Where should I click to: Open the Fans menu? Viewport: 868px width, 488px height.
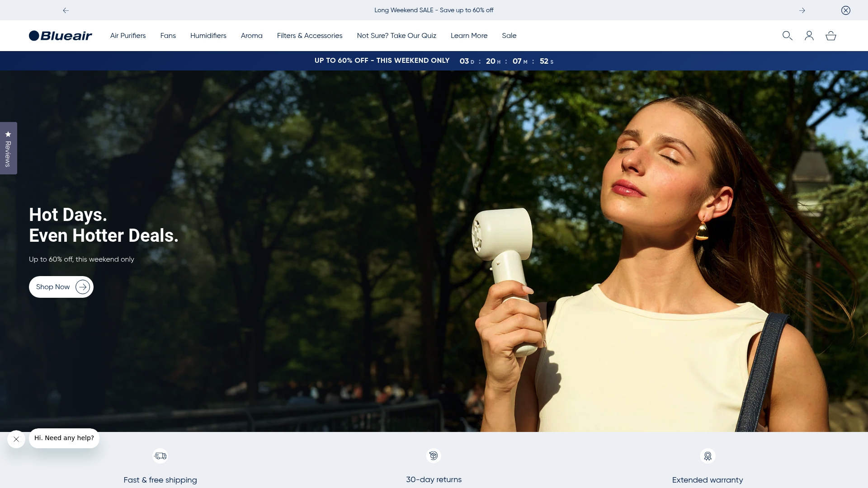168,36
